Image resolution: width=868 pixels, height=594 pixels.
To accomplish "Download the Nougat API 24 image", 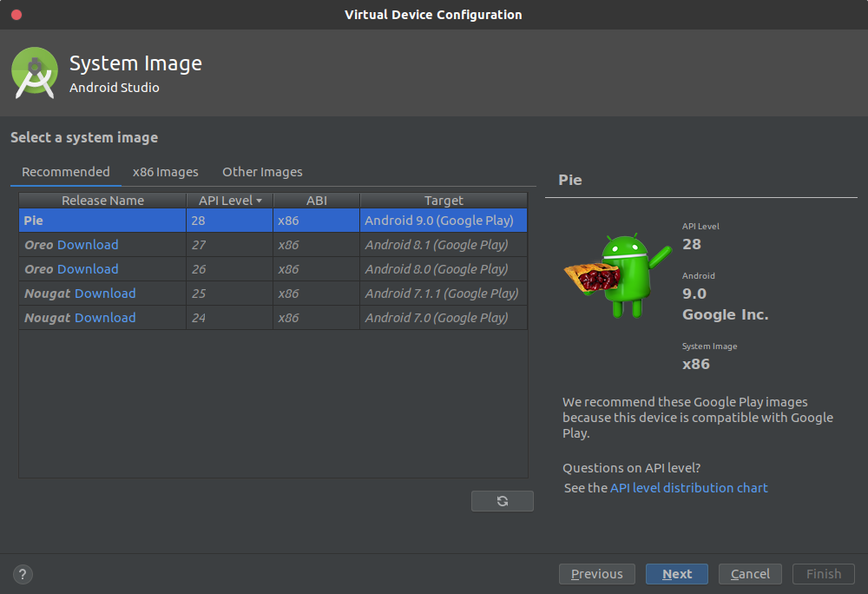I will [105, 318].
